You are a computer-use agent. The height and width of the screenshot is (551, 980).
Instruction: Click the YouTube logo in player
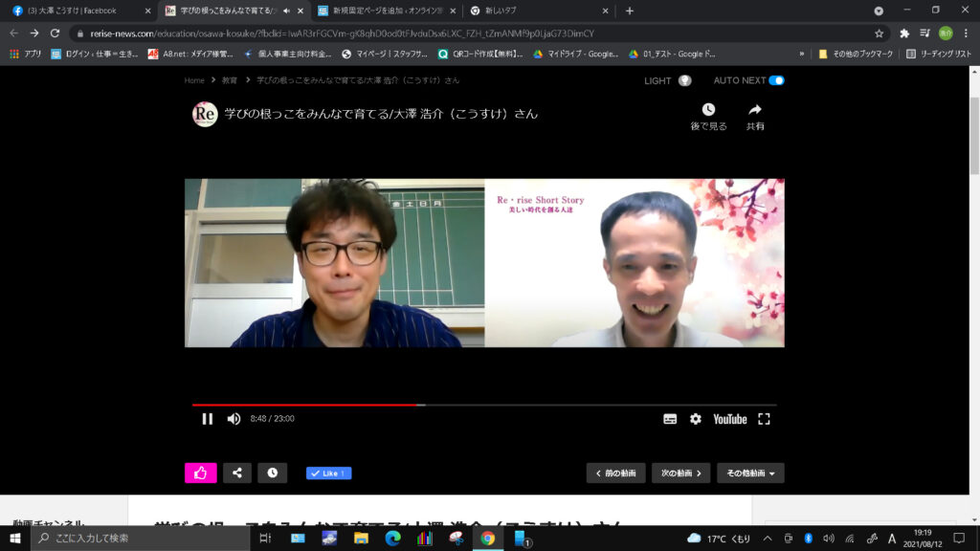729,419
